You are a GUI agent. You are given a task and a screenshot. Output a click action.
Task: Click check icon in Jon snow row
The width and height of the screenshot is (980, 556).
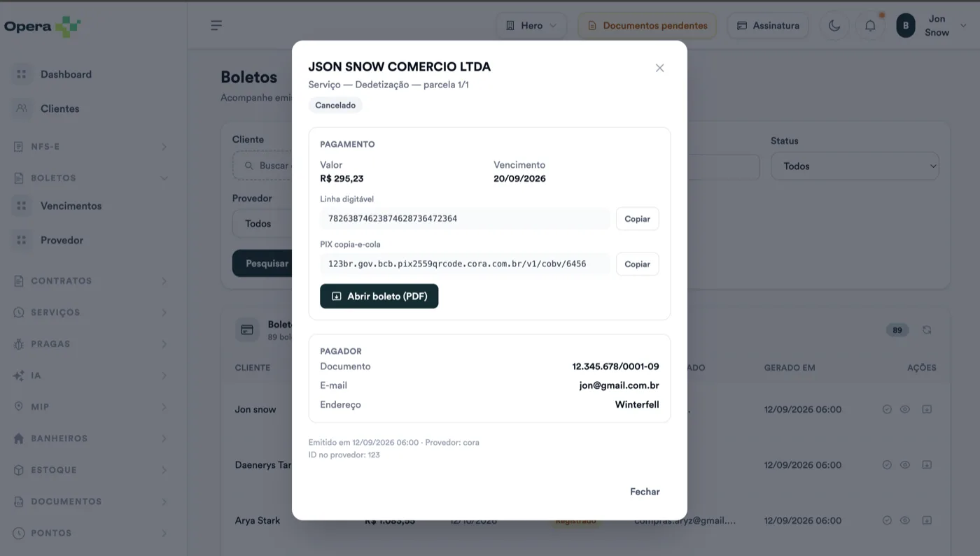[887, 409]
